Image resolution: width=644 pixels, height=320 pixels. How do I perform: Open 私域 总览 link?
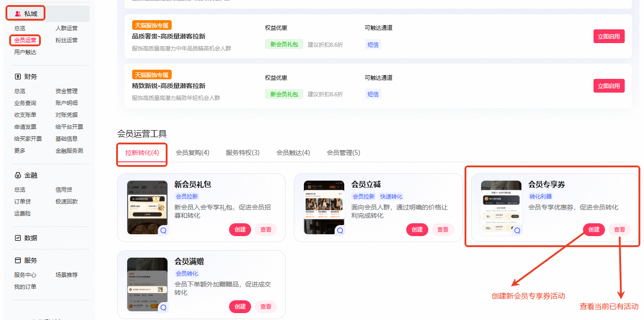pyautogui.click(x=20, y=28)
